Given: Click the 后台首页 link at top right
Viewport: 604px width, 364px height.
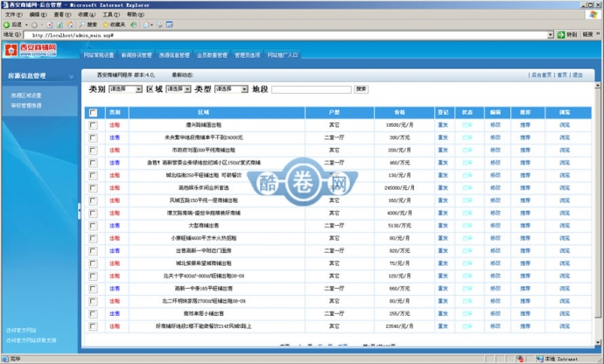Looking at the screenshot, I should point(541,75).
